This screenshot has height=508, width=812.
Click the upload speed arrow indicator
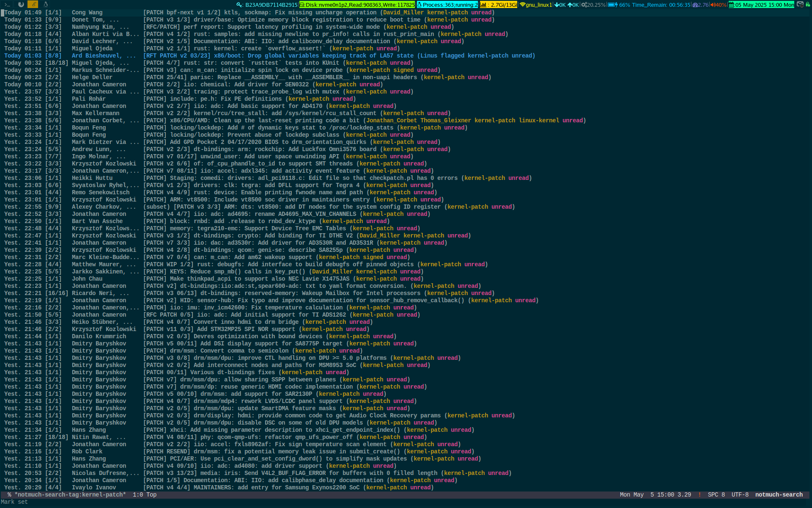[573, 5]
